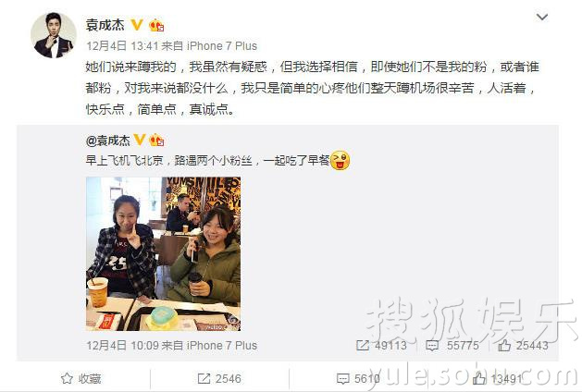Toggle 收藏 favorite star on the post
Viewport: 582px width, 392px height.
[80, 379]
